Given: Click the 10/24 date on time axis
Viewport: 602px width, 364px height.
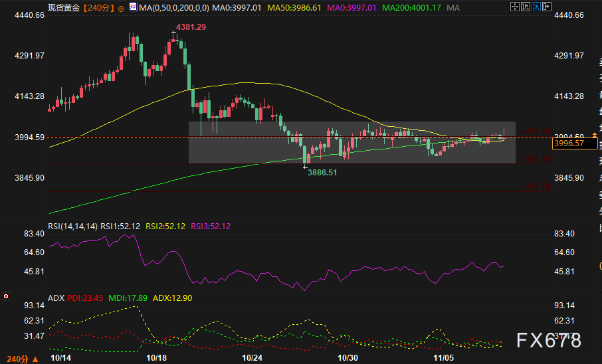Looking at the screenshot, I should click(x=252, y=358).
